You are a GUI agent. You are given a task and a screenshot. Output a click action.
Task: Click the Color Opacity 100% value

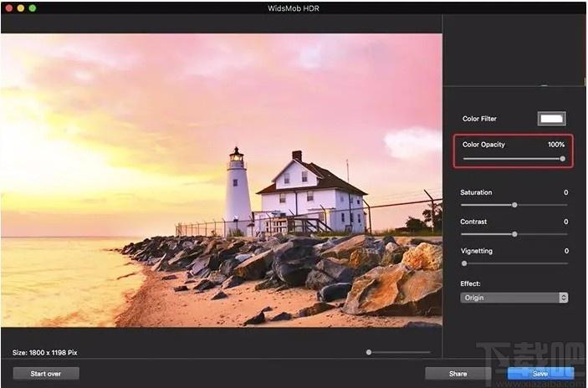556,145
